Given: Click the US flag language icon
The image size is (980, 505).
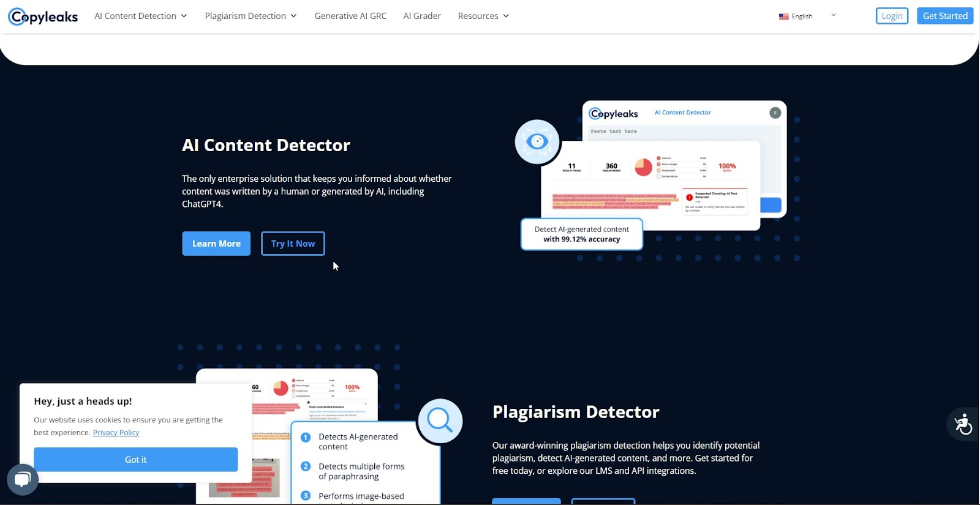Looking at the screenshot, I should point(783,17).
